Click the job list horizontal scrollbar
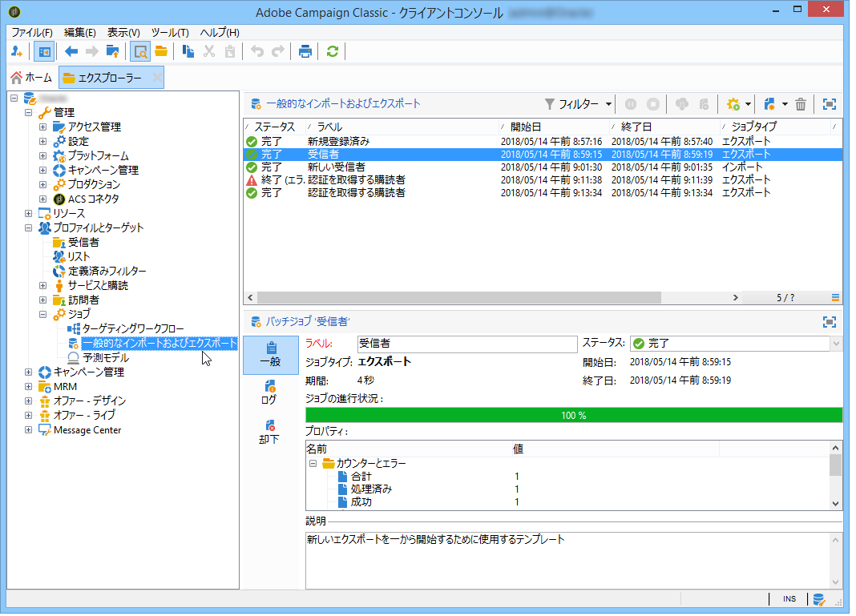The height and width of the screenshot is (616, 856). (459, 298)
